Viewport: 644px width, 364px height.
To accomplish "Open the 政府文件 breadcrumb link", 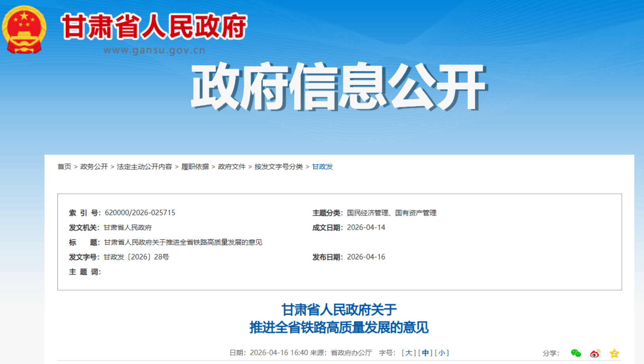I will pyautogui.click(x=232, y=167).
